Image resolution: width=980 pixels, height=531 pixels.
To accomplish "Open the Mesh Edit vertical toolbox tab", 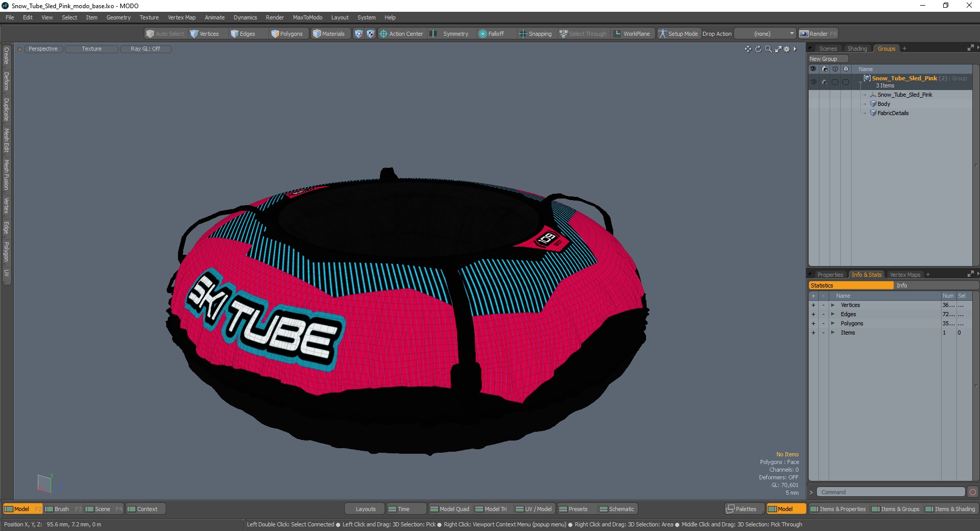I will (6, 141).
